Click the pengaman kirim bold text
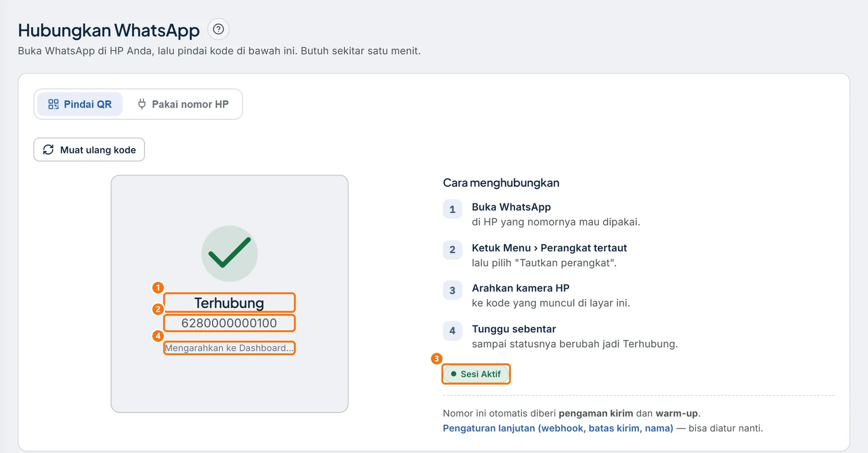 [597, 414]
